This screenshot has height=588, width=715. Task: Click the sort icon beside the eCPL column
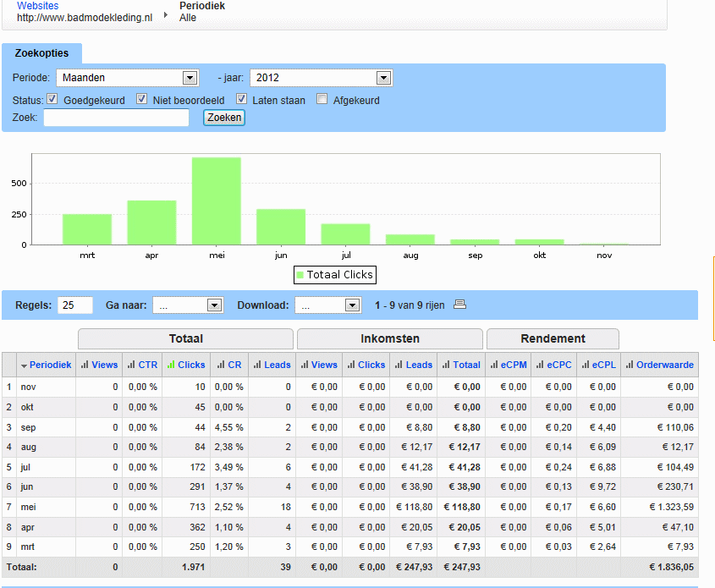tap(586, 365)
